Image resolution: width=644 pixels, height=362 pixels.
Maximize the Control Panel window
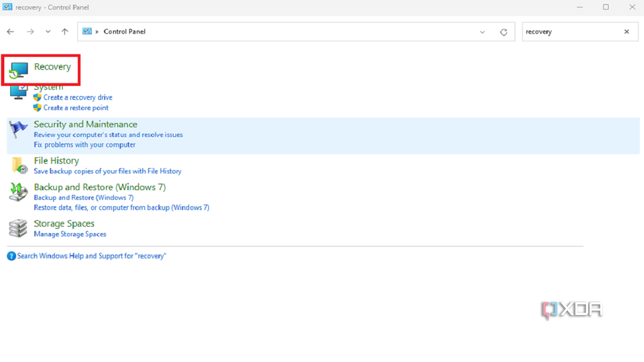(x=606, y=7)
